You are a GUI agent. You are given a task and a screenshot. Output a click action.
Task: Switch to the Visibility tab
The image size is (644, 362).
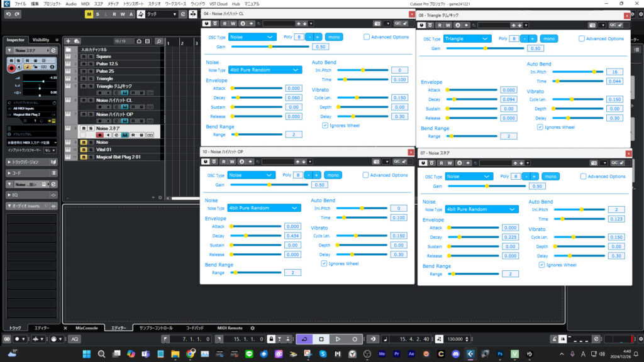coord(40,40)
